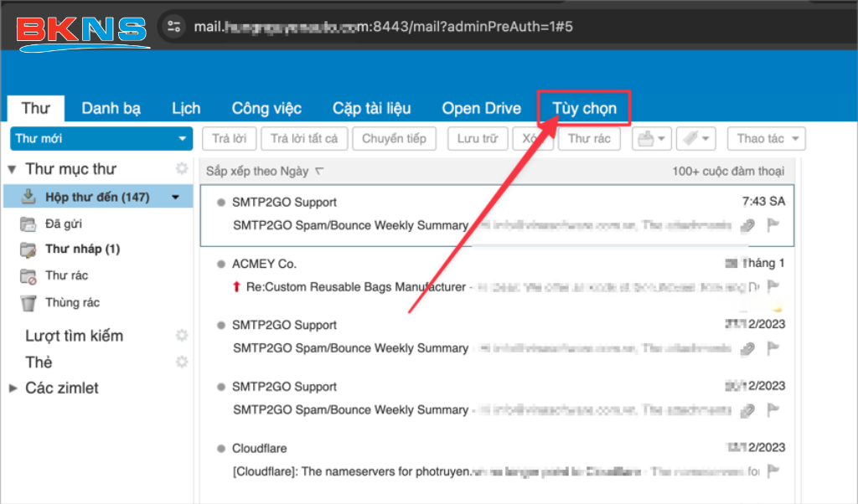Viewport: 858px width, 504px height.
Task: Flag the 7:43 SA SMTP2GO Support email
Action: (773, 224)
